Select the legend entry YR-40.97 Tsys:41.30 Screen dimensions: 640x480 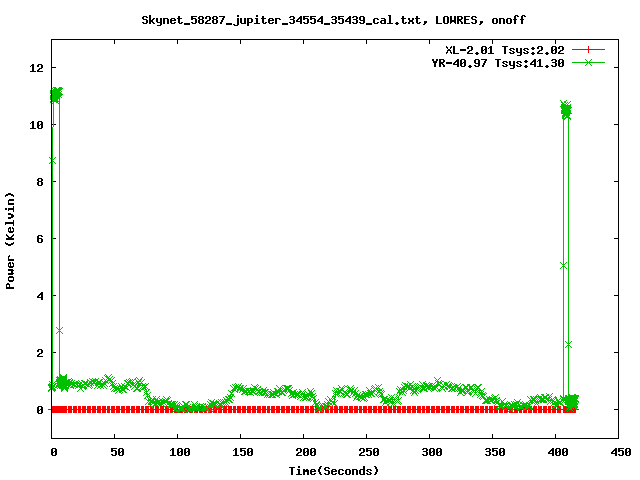(498, 63)
